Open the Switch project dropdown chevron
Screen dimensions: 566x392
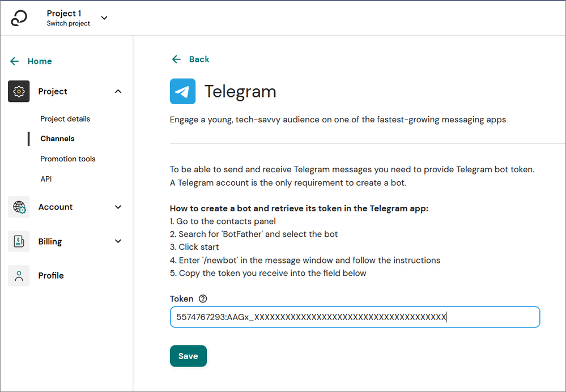(x=104, y=18)
